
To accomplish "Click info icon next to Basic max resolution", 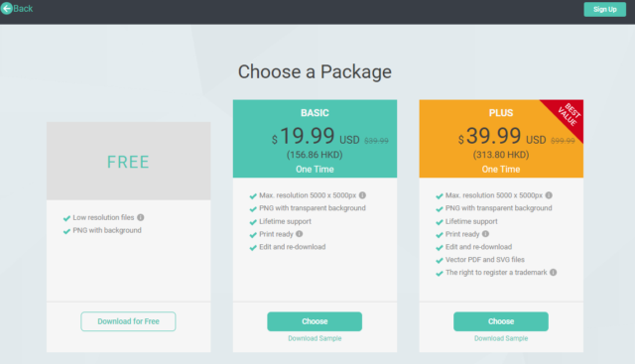I will point(362,195).
